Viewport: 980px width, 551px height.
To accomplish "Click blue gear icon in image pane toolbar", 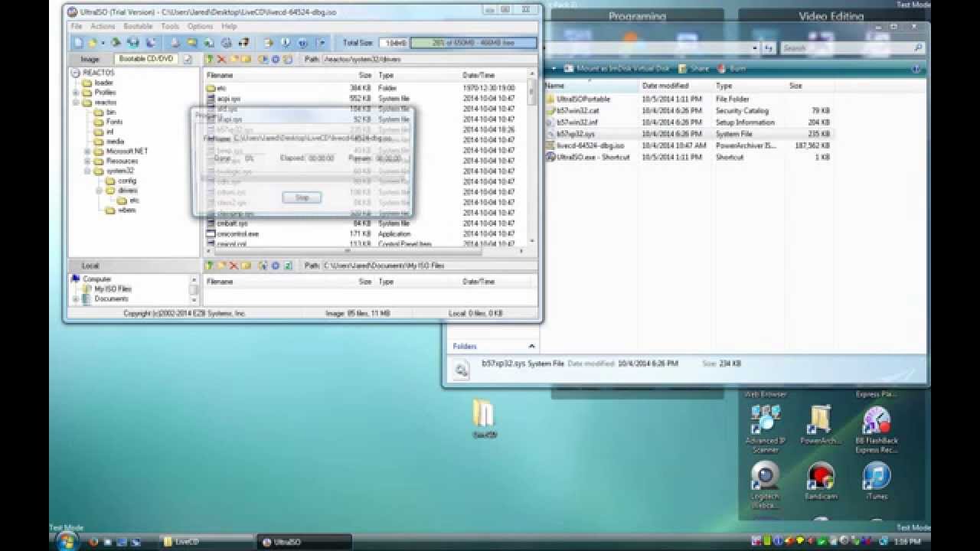I will 275,59.
